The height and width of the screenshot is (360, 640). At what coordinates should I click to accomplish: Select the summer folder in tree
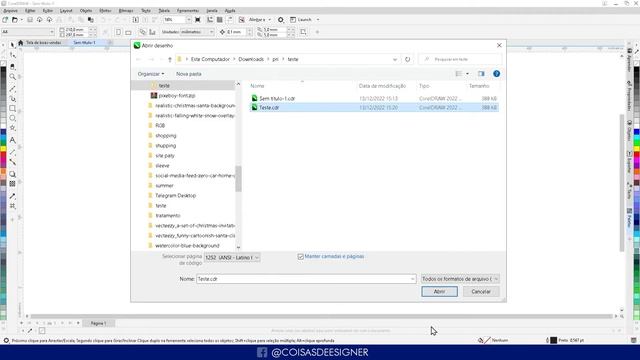coord(164,186)
